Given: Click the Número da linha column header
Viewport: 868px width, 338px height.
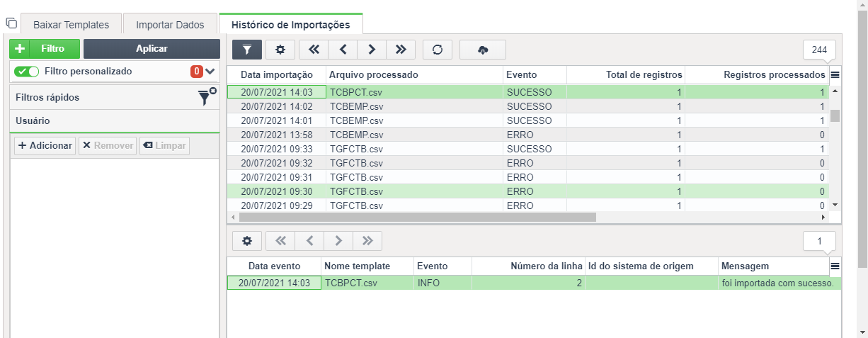Looking at the screenshot, I should (x=527, y=266).
